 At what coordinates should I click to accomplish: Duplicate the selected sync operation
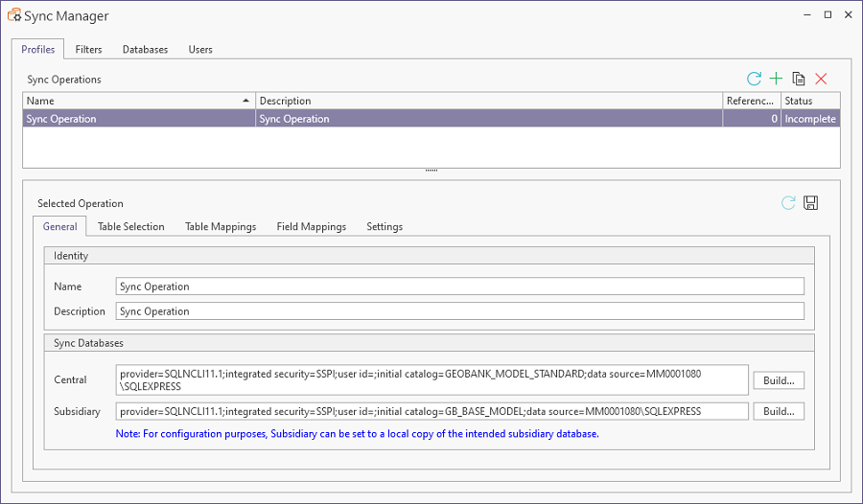(x=799, y=79)
